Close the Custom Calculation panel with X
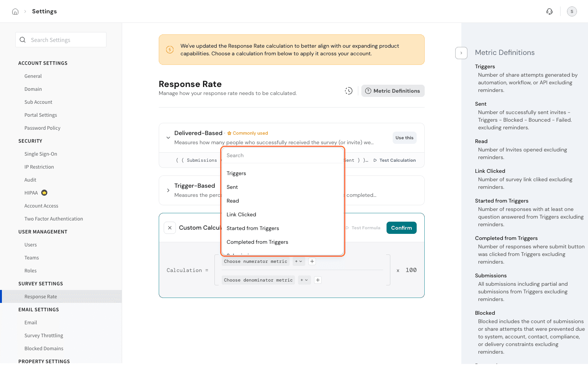The height and width of the screenshot is (367, 588). (170, 228)
